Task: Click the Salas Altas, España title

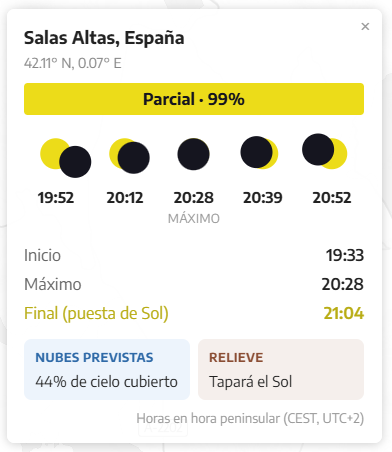Action: (x=104, y=38)
